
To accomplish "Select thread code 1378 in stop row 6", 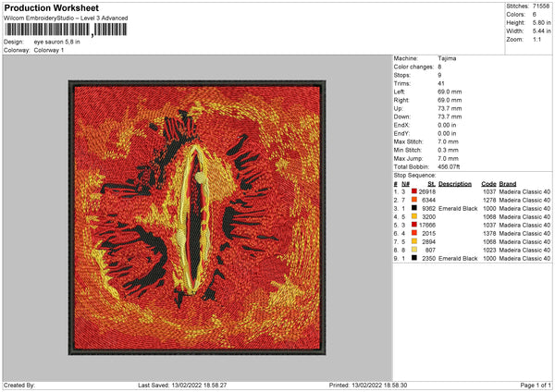I will [x=489, y=234].
